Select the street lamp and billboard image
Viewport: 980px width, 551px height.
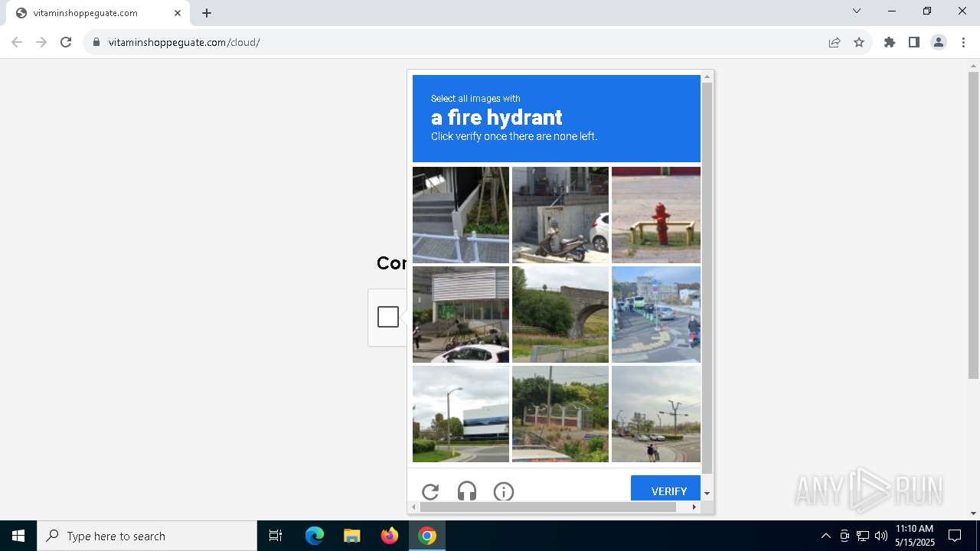pos(461,414)
